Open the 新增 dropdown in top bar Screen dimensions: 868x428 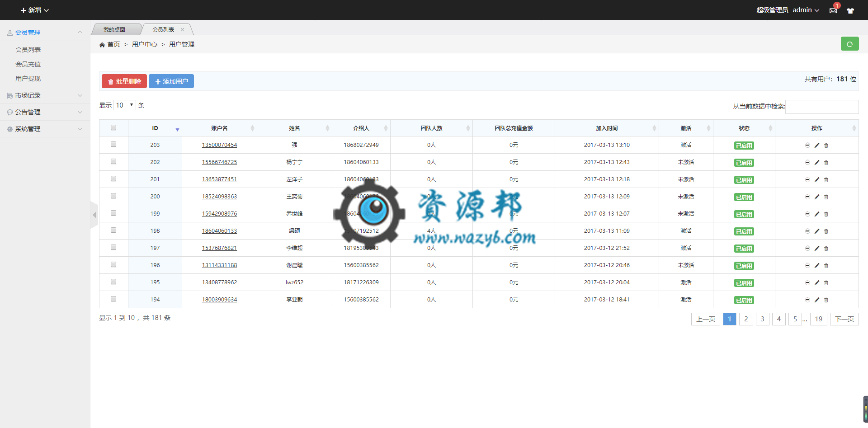[x=35, y=10]
